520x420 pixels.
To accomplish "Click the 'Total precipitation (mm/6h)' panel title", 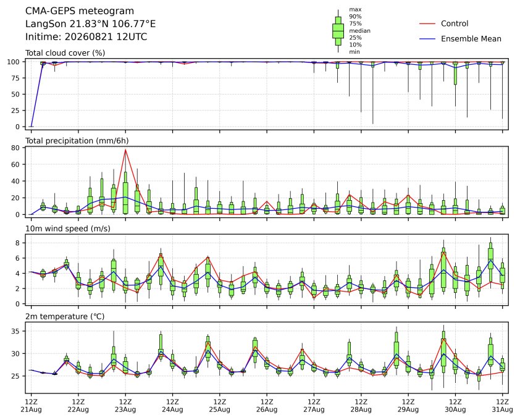I will tap(77, 141).
